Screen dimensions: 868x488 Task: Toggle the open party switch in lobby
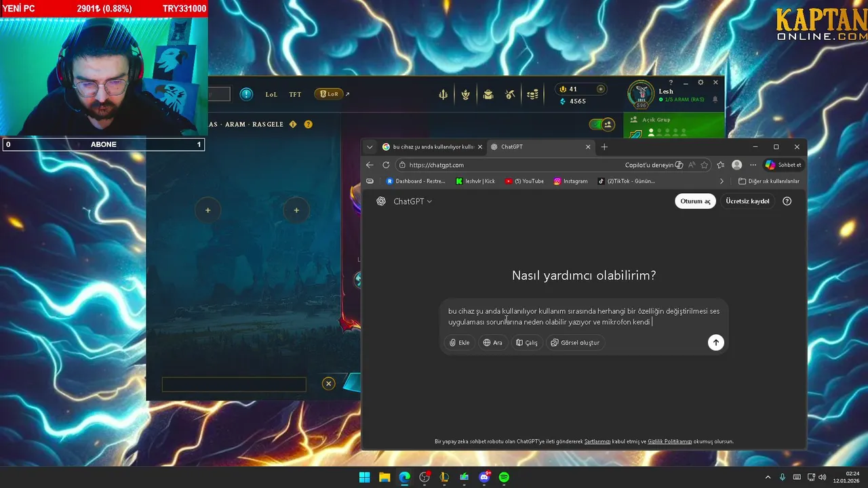[601, 124]
